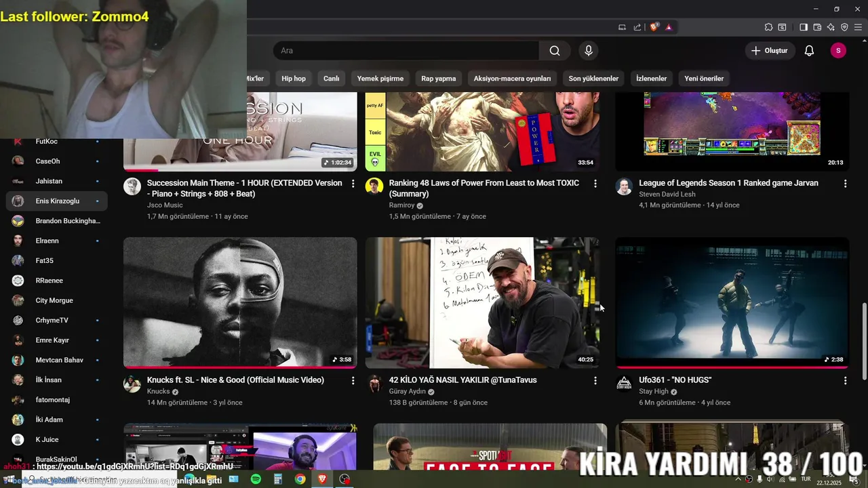This screenshot has width=868, height=488.
Task: Select the Yemek pişirme filter chip
Action: point(380,79)
